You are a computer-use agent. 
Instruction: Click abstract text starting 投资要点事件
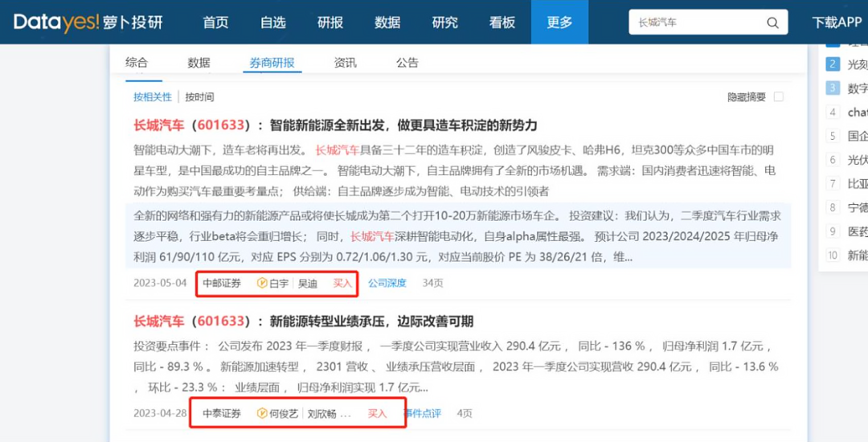pos(457,367)
